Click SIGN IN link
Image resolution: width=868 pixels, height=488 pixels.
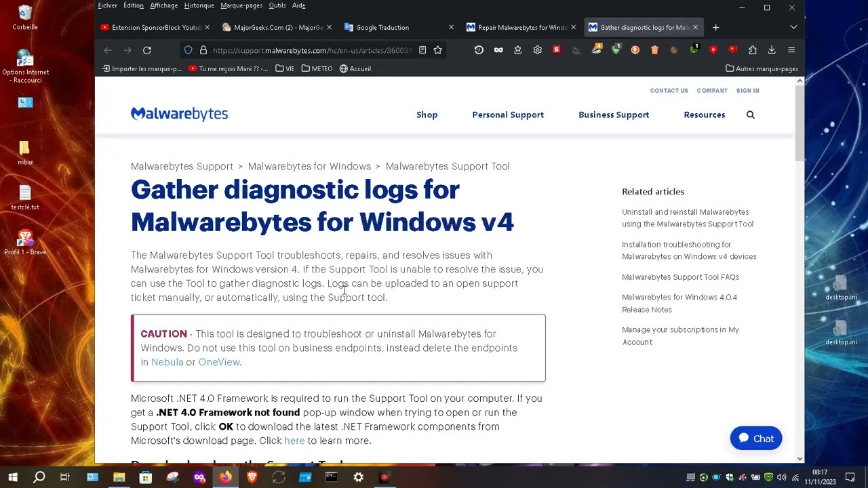coord(748,91)
